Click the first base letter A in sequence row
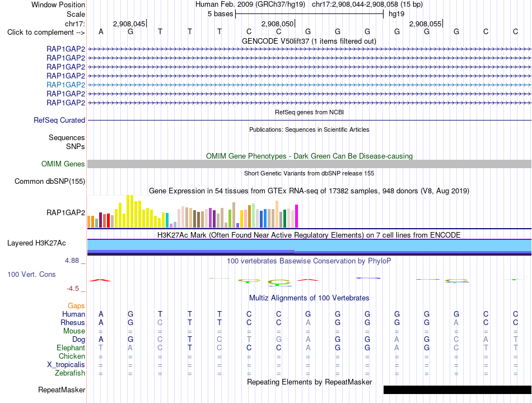 [x=101, y=32]
